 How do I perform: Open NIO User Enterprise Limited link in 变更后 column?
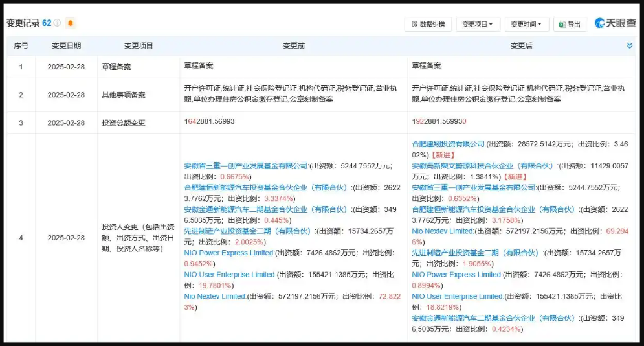tap(458, 297)
